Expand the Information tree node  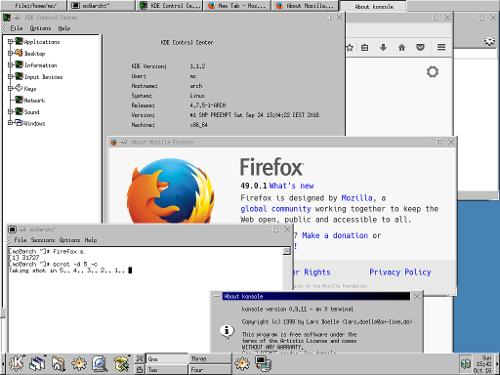pos(10,65)
